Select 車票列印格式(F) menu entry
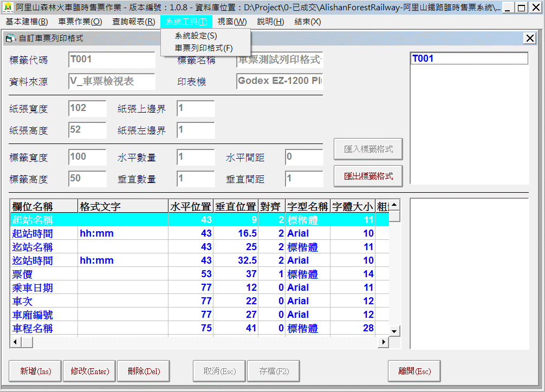Viewport: 545px width, 392px height. coord(203,48)
